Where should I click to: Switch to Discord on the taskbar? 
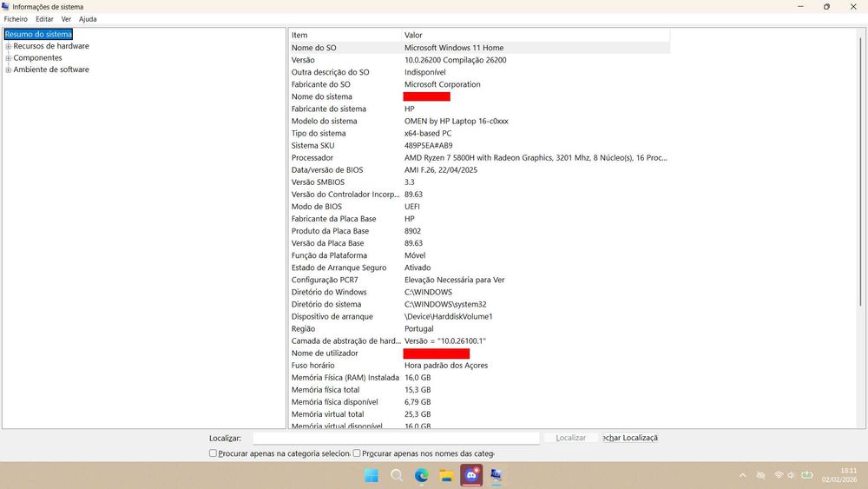(x=471, y=475)
